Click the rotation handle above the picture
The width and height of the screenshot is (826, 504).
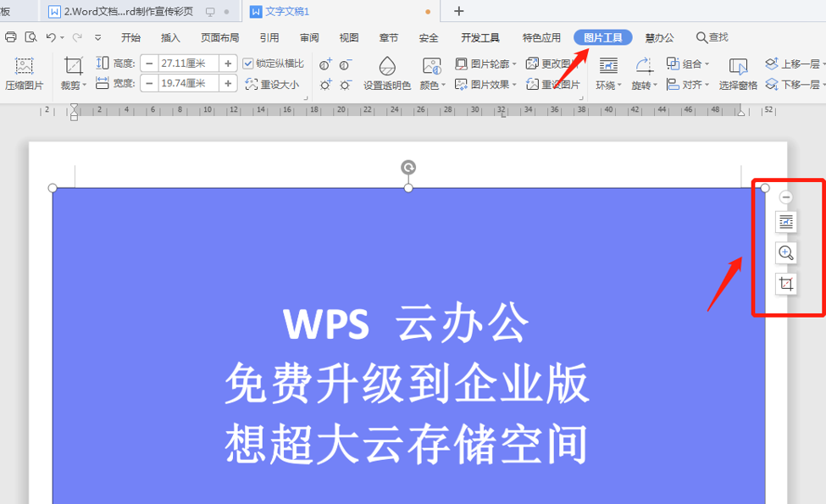tap(408, 168)
